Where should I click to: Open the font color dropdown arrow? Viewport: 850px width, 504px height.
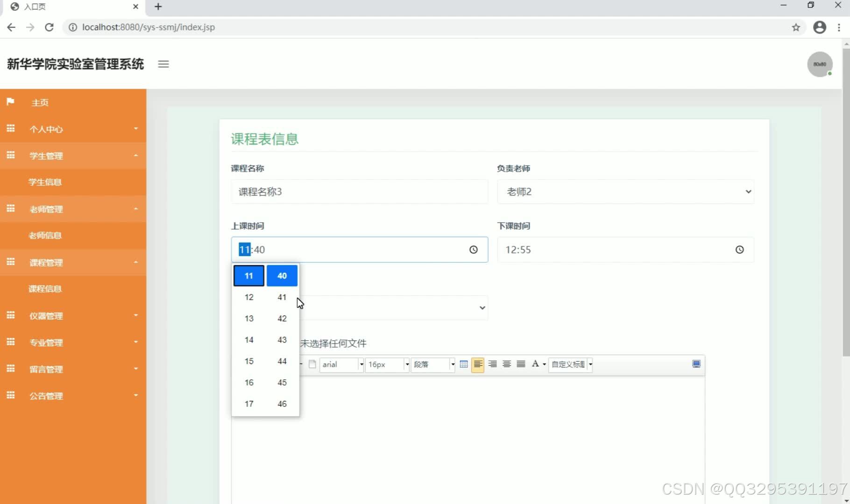click(x=544, y=364)
